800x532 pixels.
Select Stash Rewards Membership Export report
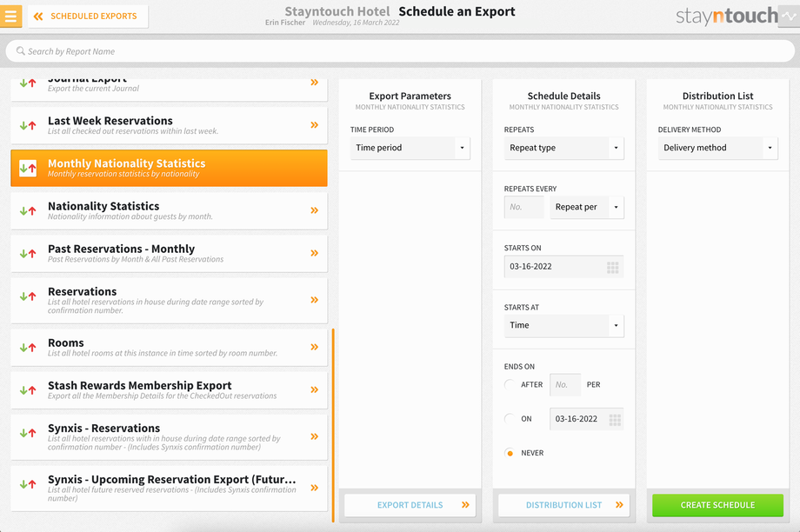click(x=169, y=390)
